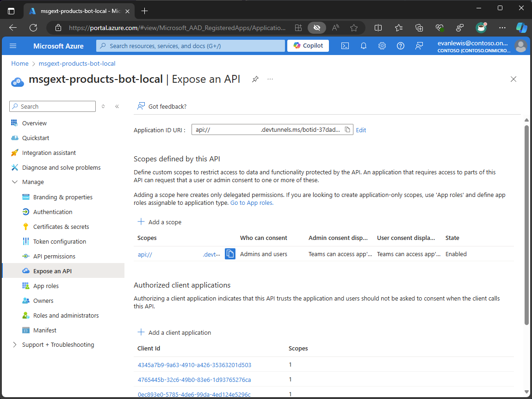Focus the global search resources box

[190, 46]
